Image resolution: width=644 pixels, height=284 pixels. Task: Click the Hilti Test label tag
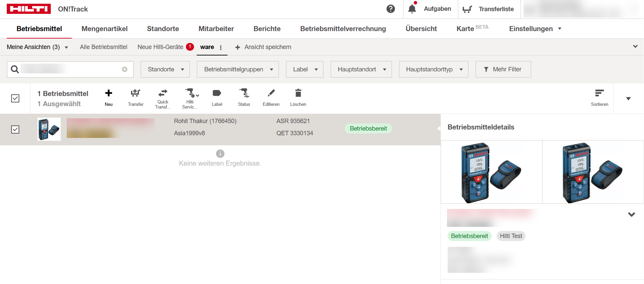coord(511,236)
